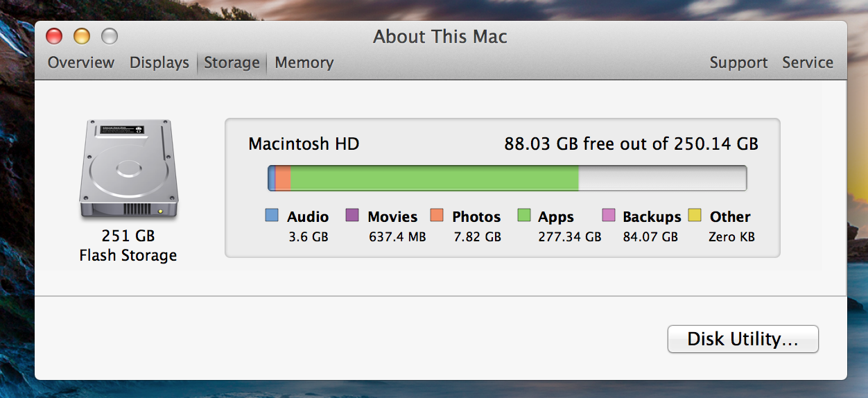Click the empty free-space portion of storage bar
Image resolution: width=868 pixels, height=398 pixels.
(x=662, y=178)
